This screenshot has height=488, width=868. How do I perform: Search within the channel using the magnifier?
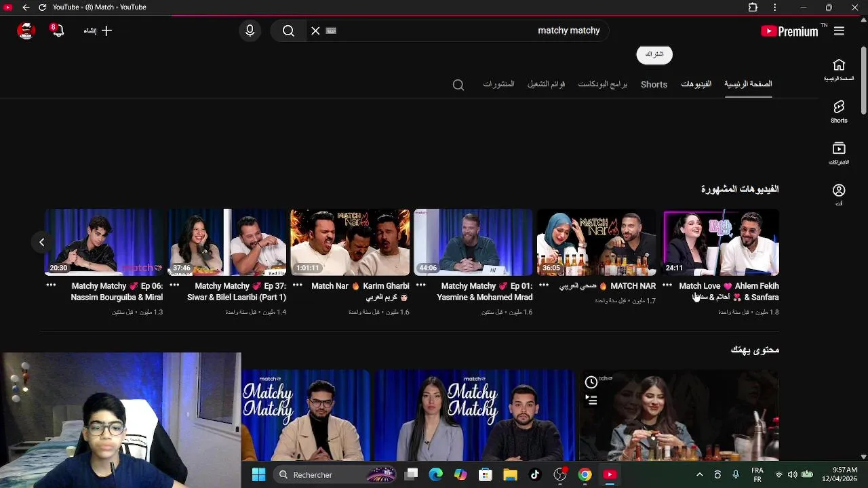tap(458, 85)
